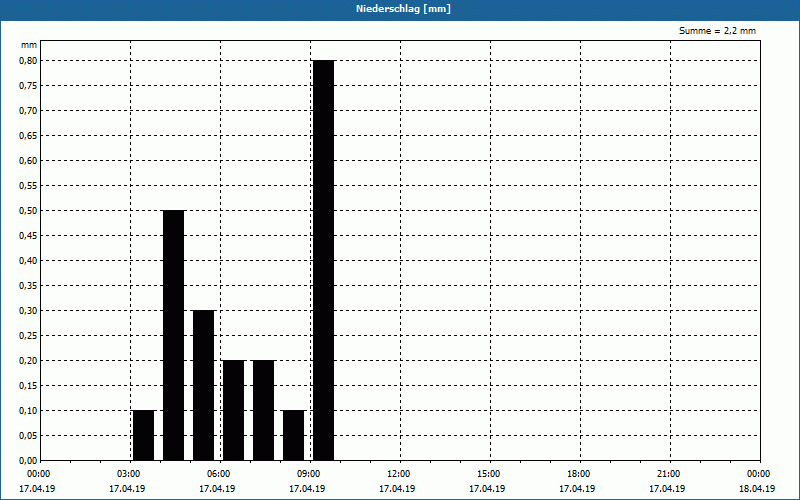
Task: Click the 0,20 mm bar starting at 06:00
Action: pyautogui.click(x=234, y=410)
